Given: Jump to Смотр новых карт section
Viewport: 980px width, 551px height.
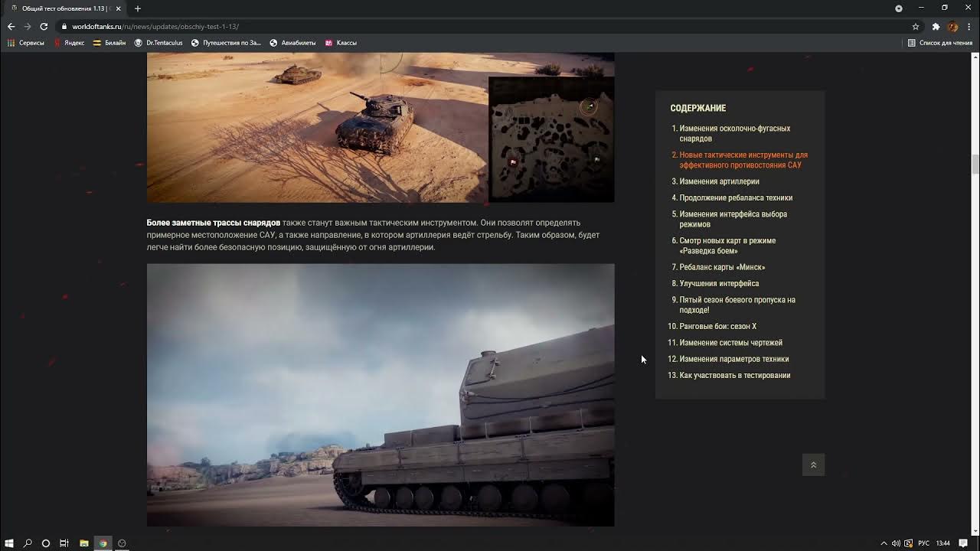Looking at the screenshot, I should 727,246.
